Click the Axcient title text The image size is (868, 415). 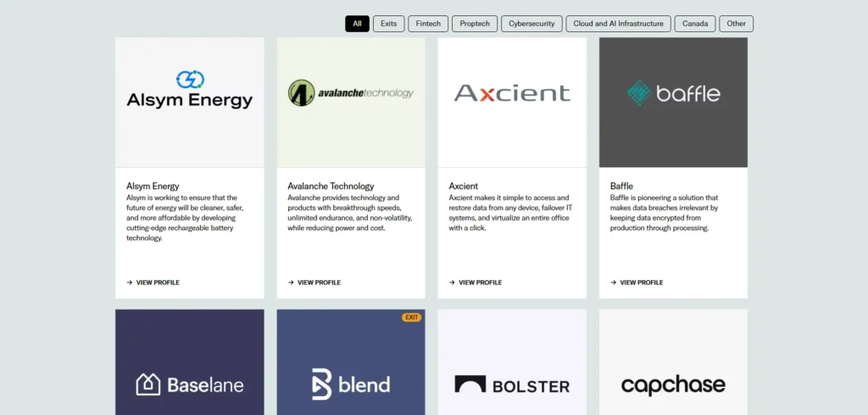point(464,186)
